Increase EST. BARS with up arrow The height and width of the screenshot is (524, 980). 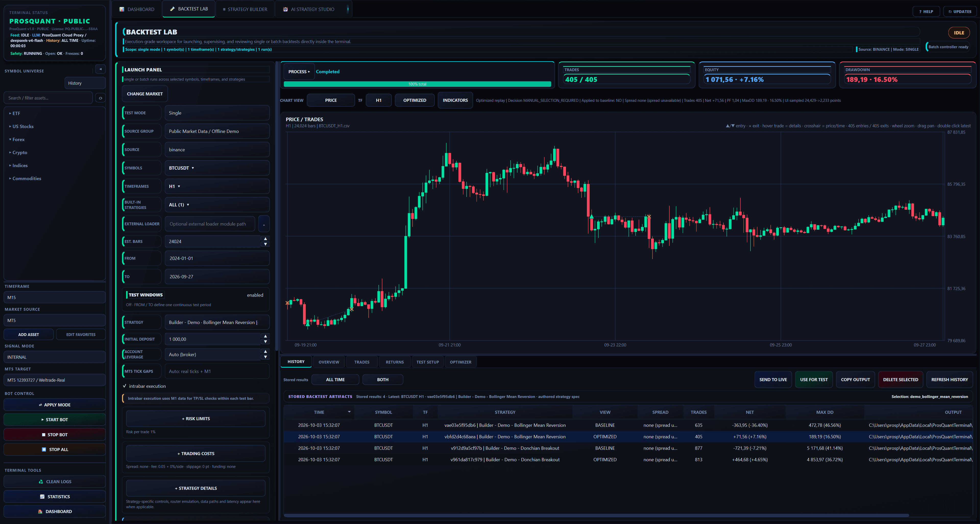click(x=265, y=239)
